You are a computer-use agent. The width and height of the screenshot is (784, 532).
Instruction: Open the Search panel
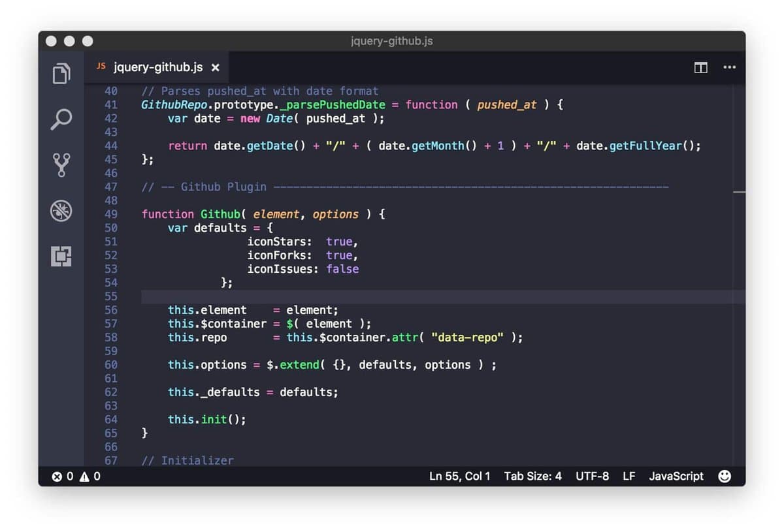tap(61, 120)
